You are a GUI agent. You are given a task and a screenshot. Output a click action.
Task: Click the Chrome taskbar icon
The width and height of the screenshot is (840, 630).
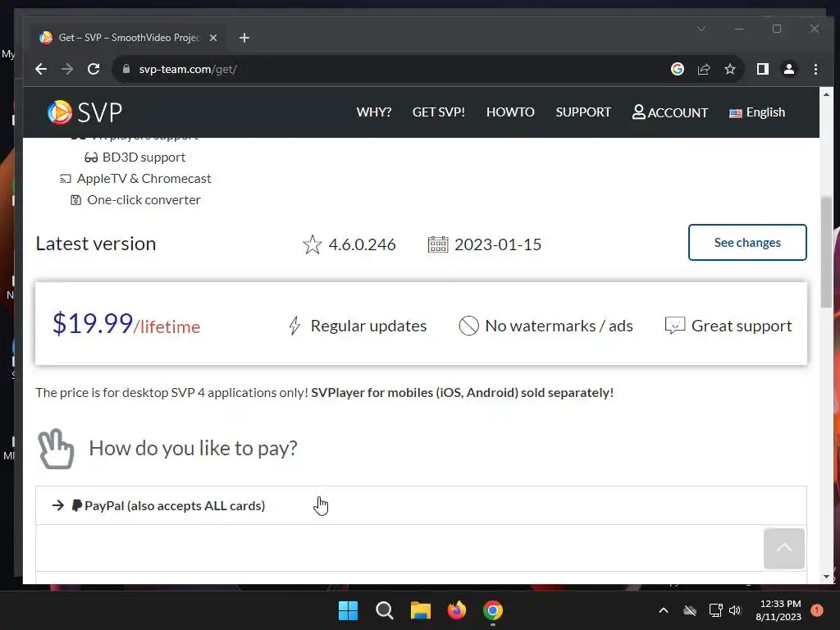click(493, 610)
